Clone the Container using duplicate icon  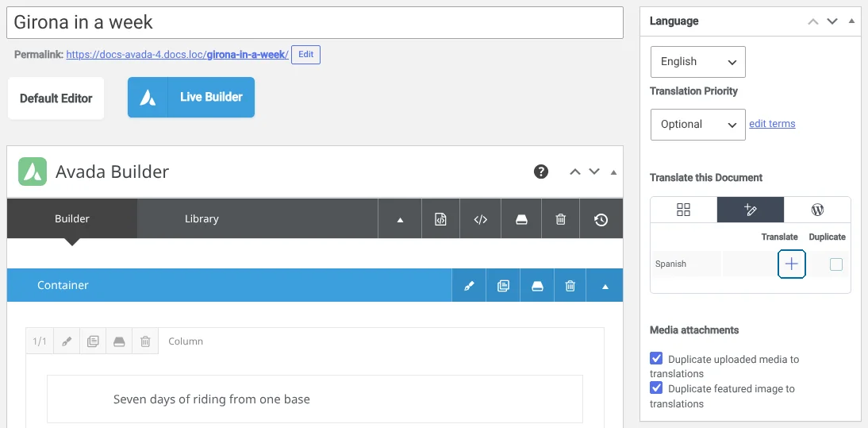(503, 286)
